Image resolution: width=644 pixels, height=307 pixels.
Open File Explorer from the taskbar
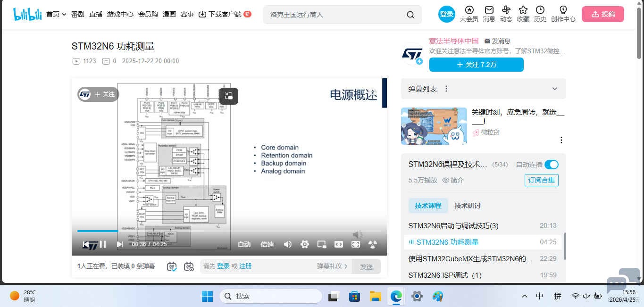375,296
